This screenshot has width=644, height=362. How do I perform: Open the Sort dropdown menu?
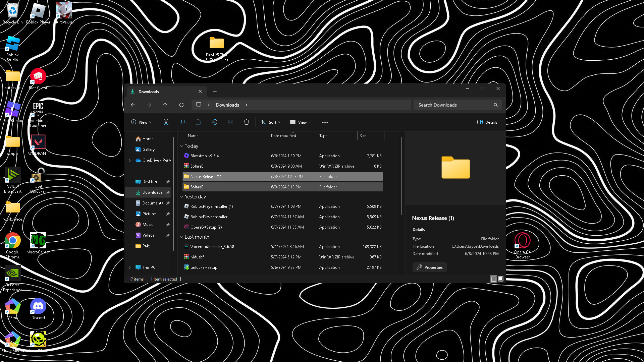(x=271, y=122)
